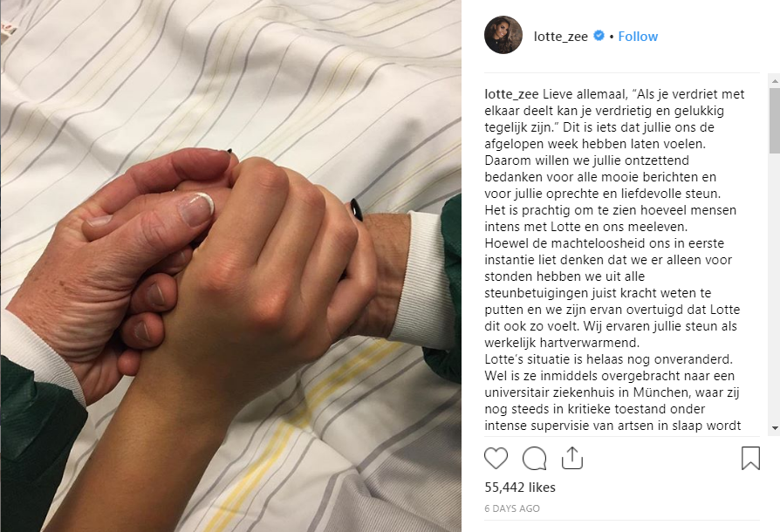
Task: Click the verified badge next to lotte_zee
Action: pyautogui.click(x=599, y=36)
